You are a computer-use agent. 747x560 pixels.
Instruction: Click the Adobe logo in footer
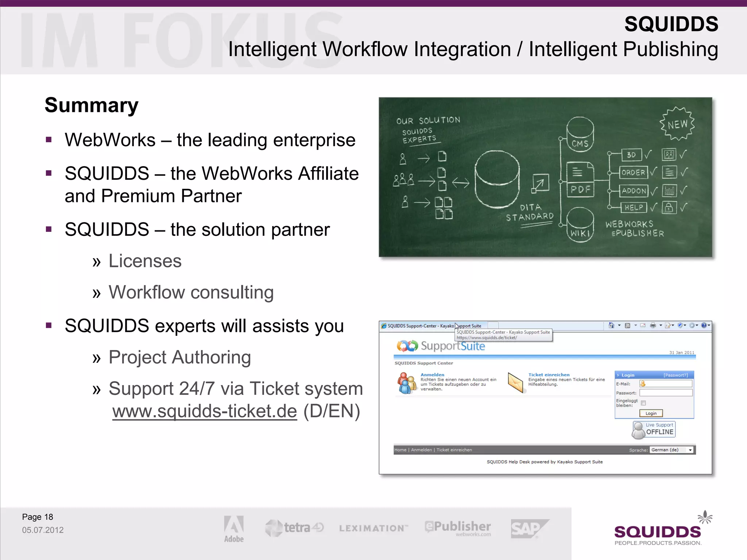234,529
